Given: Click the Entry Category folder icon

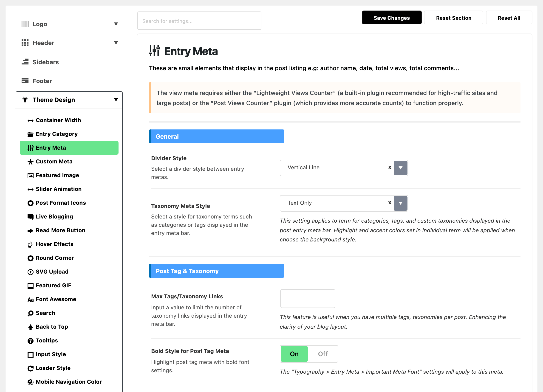Looking at the screenshot, I should pyautogui.click(x=30, y=134).
